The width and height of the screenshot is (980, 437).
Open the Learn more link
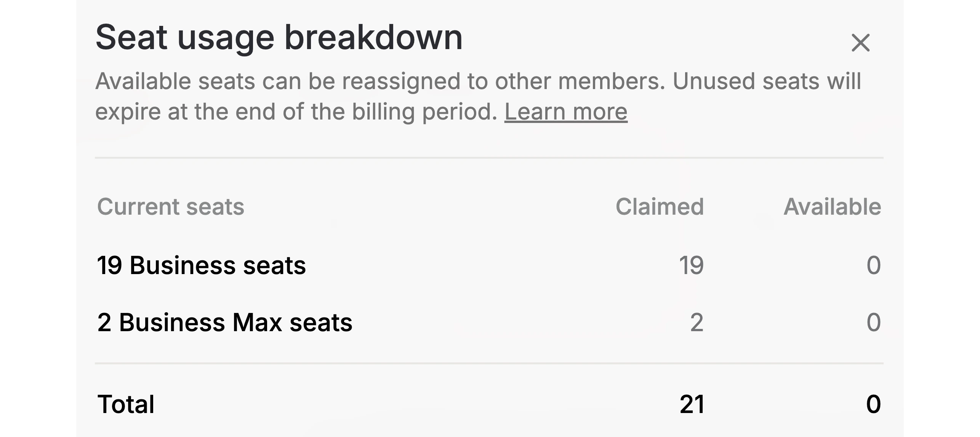[567, 112]
